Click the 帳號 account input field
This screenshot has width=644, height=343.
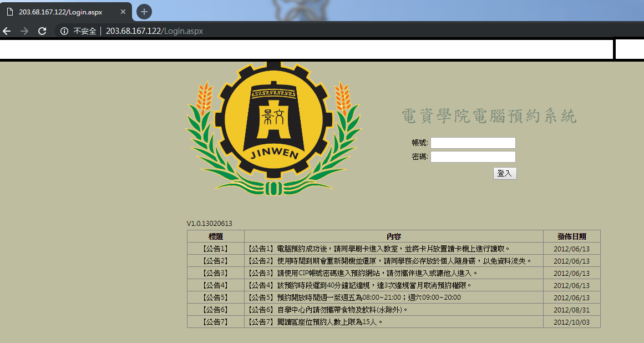click(x=473, y=143)
